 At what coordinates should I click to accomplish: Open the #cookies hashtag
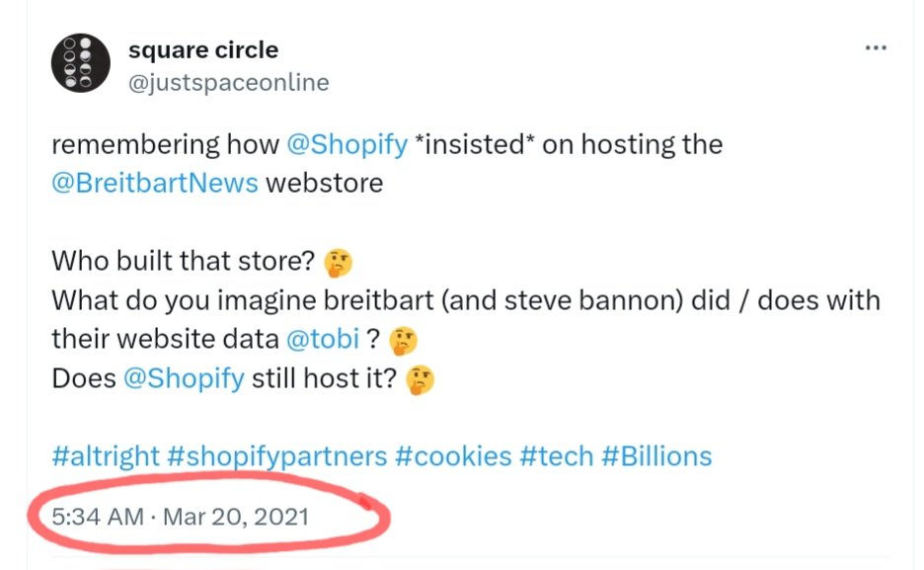[x=453, y=456]
